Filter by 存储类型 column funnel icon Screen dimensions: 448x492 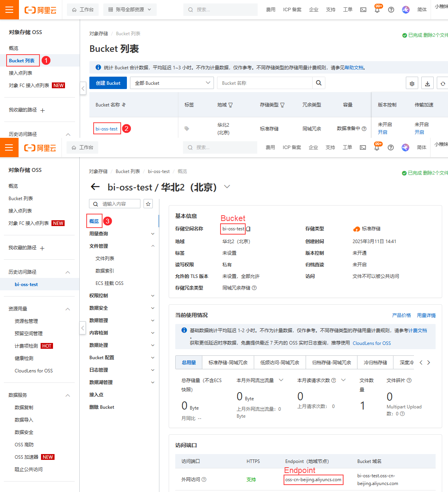pos(282,105)
